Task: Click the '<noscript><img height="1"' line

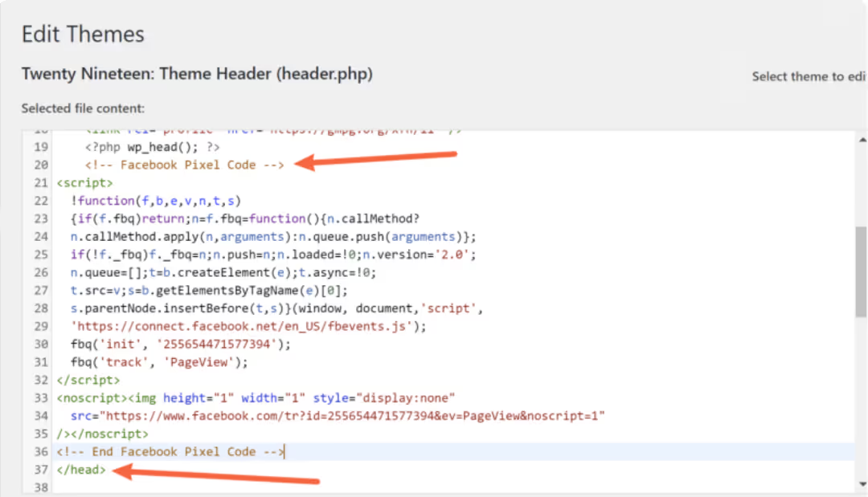Action: click(256, 398)
